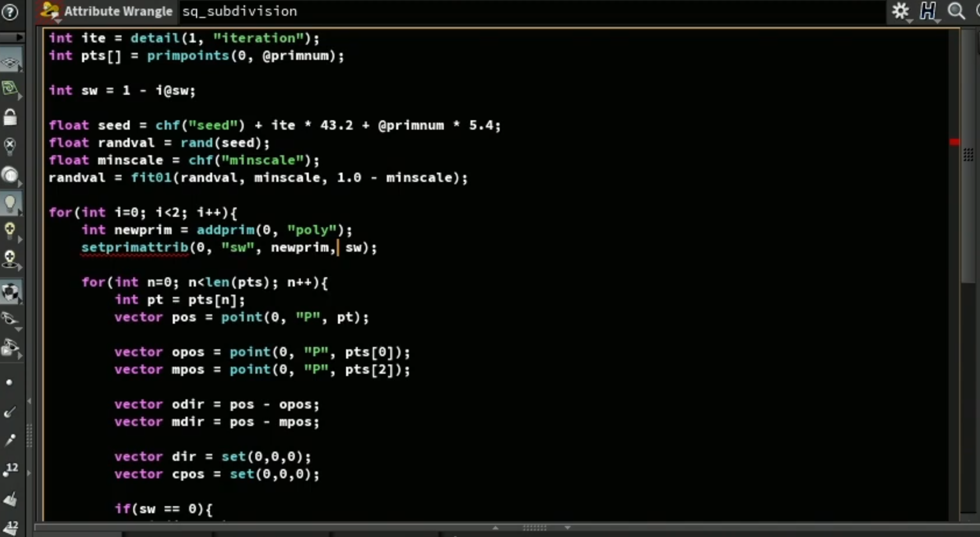Click the magnifying glass search icon
The width and height of the screenshot is (980, 537).
click(x=956, y=11)
